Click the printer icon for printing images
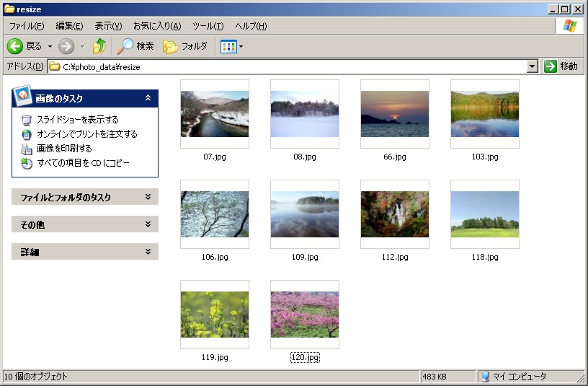This screenshot has height=386, width=588. click(26, 149)
